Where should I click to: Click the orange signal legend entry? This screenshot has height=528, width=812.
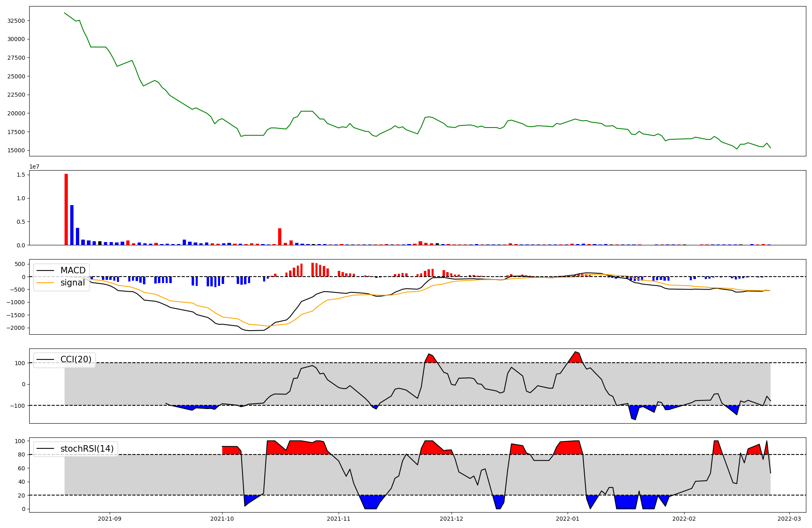(72, 283)
